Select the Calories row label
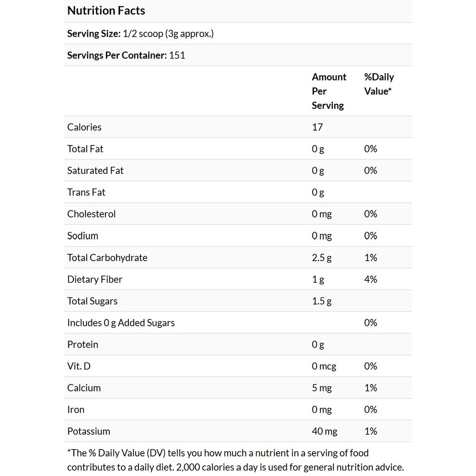The width and height of the screenshot is (476, 476). pyautogui.click(x=84, y=127)
